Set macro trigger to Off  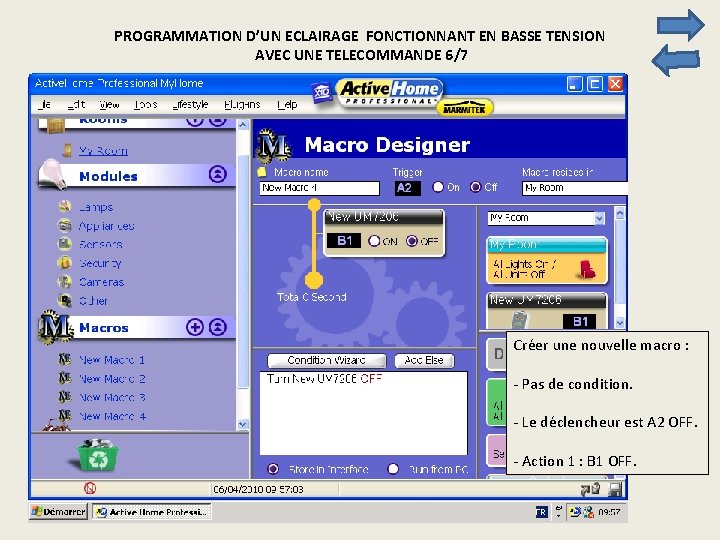coord(476,187)
